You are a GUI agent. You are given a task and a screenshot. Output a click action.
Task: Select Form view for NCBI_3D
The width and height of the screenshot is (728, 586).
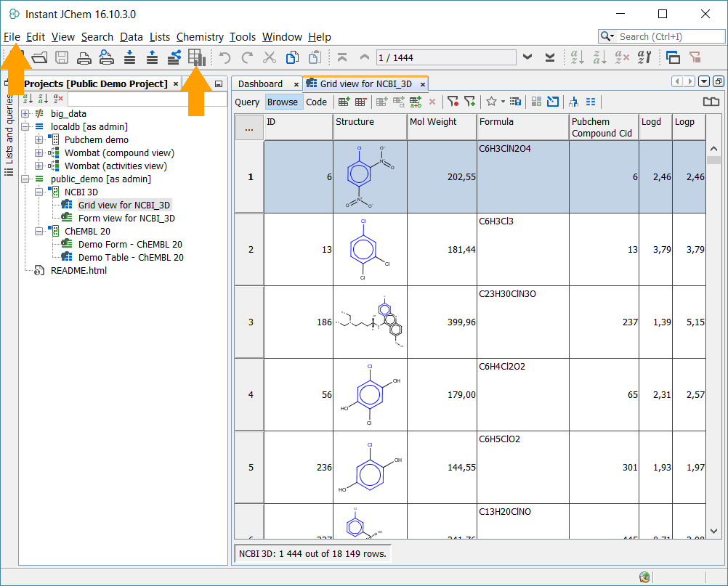[x=126, y=219]
